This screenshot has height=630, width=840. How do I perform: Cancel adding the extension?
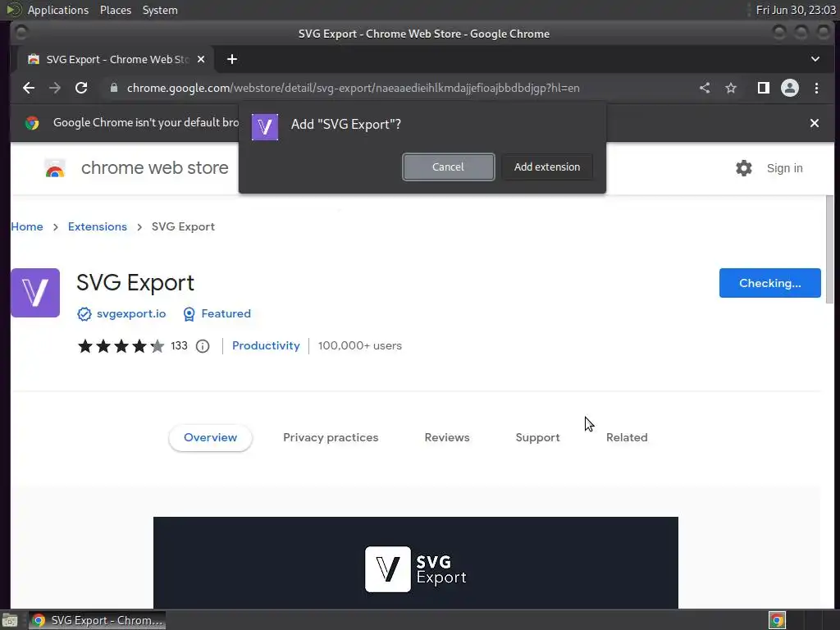[449, 167]
